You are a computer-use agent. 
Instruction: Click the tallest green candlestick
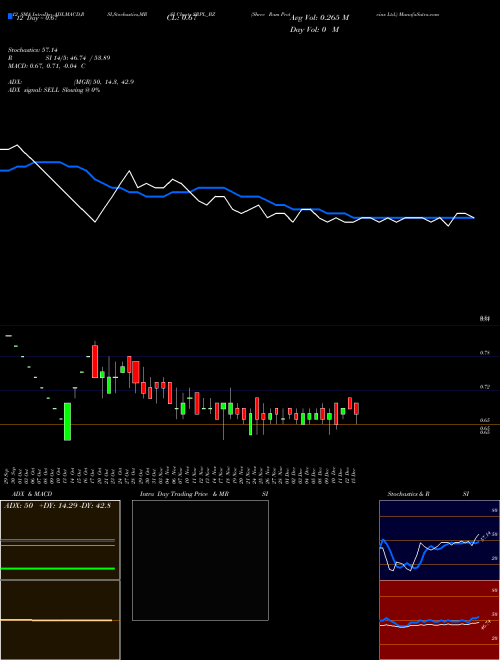pos(67,422)
